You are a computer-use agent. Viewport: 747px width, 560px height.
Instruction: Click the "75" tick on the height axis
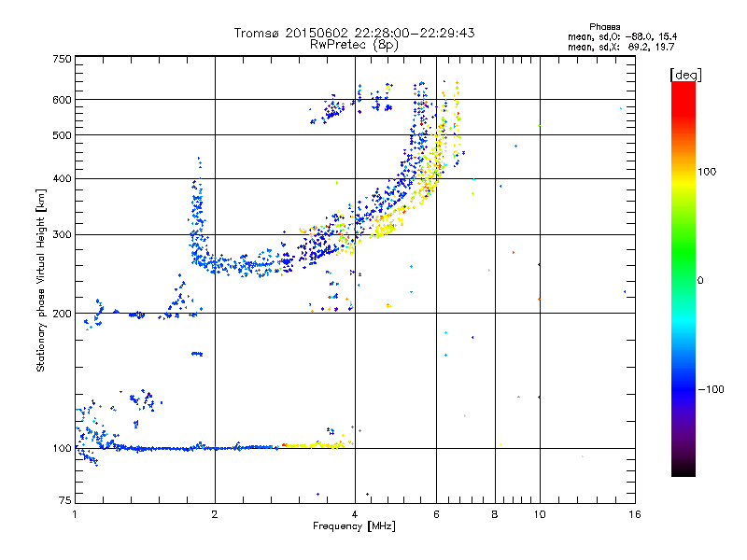click(x=65, y=500)
